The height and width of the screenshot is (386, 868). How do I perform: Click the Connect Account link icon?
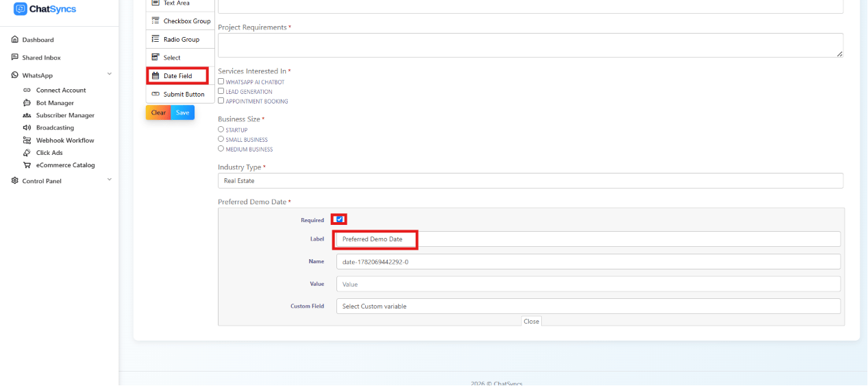27,91
